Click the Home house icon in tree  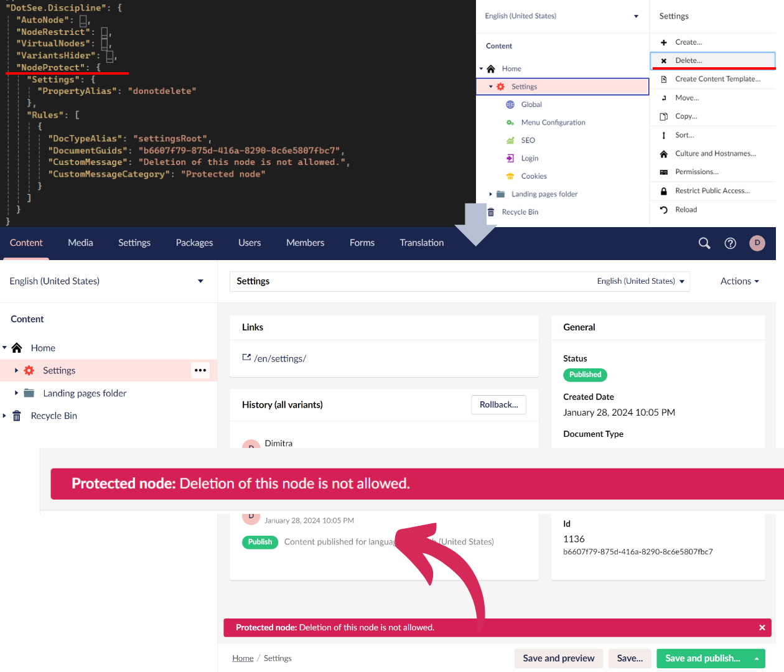pos(17,348)
